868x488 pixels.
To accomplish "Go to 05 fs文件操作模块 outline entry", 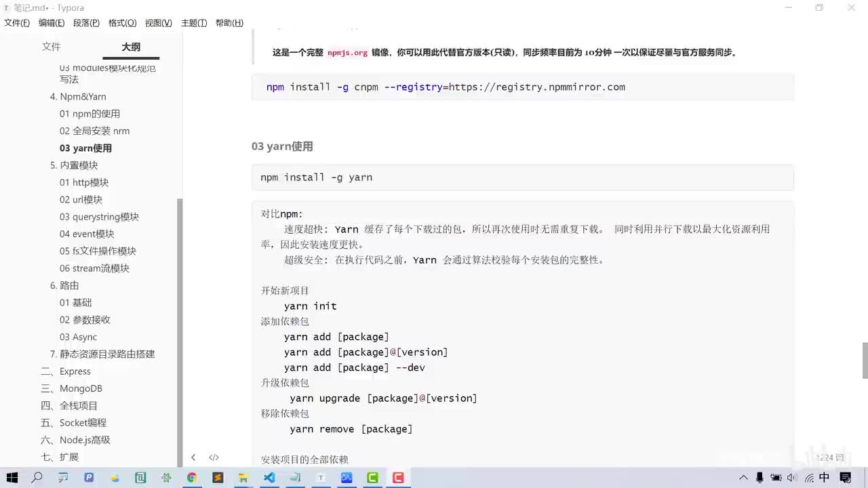I will pos(98,251).
